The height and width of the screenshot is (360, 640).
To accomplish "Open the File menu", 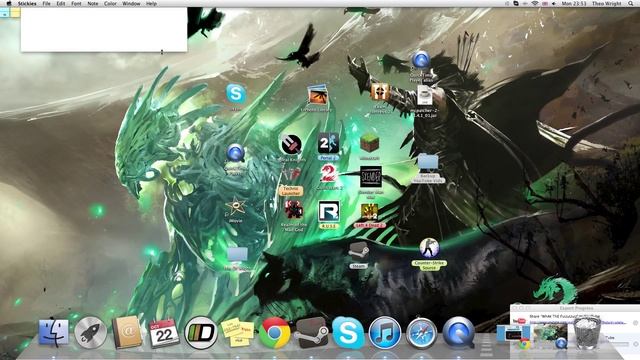I will pyautogui.click(x=47, y=4).
